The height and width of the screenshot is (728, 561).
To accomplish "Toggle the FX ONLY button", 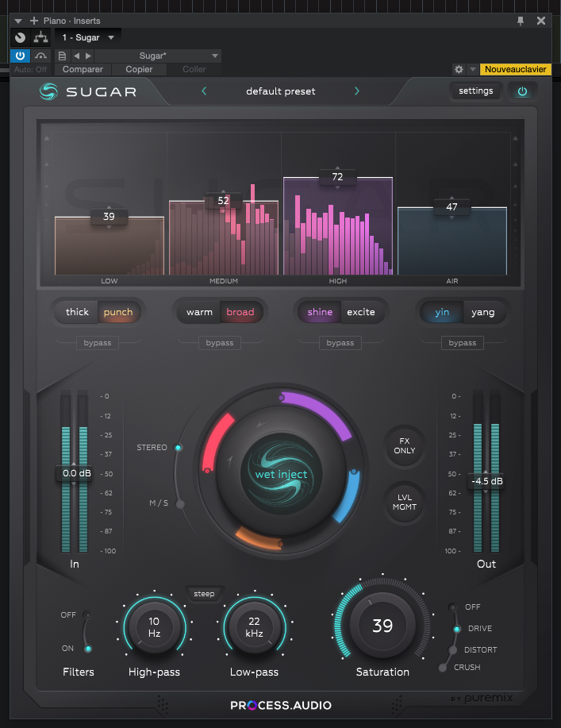I will (x=404, y=445).
